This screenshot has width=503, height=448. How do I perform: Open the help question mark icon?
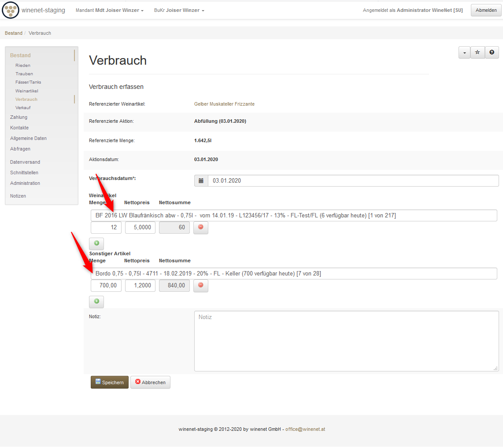tap(492, 52)
